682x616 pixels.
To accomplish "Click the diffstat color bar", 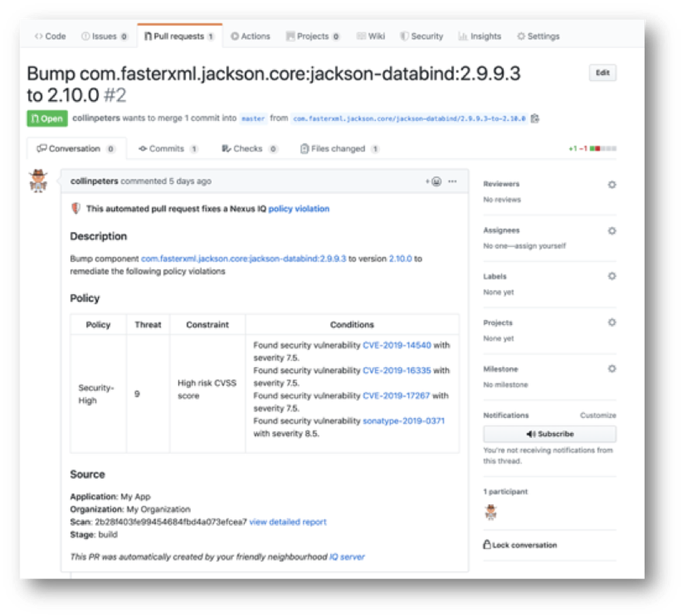I will [x=603, y=149].
